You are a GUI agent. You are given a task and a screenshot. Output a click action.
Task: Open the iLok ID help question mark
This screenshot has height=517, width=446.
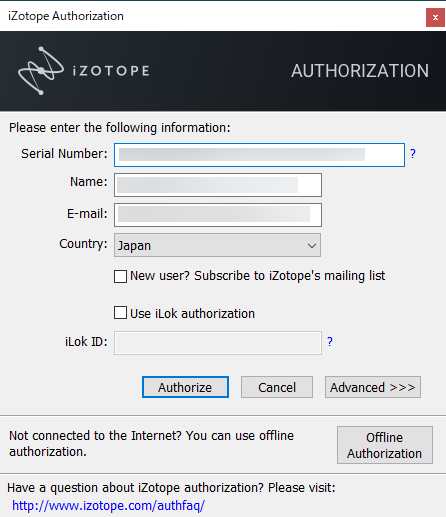pyautogui.click(x=330, y=342)
